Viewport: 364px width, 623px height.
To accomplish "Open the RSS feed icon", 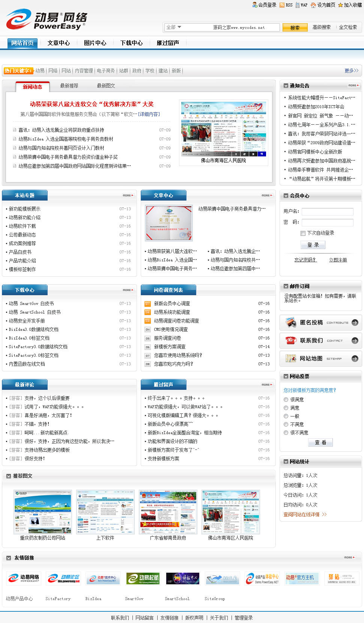I will click(282, 5).
